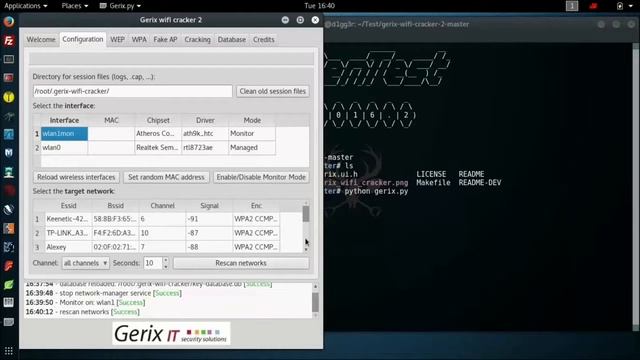Image resolution: width=640 pixels, height=360 pixels.
Task: Maximize the Gerix wifi cracker window
Action: pos(300,20)
